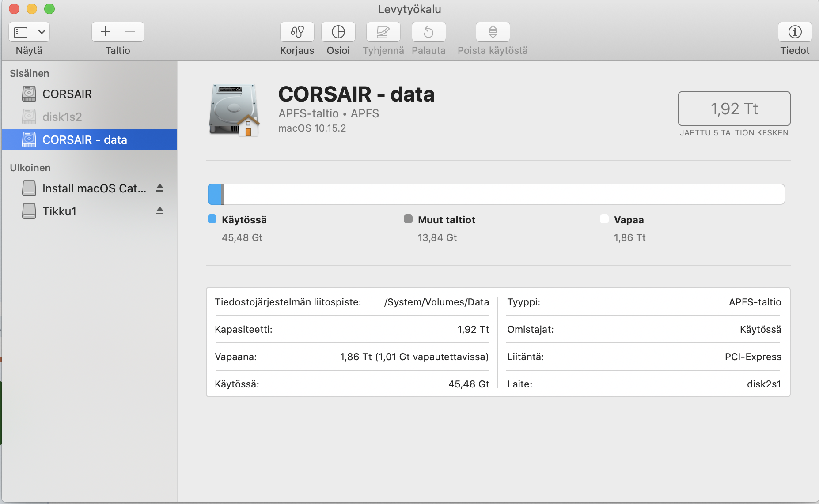This screenshot has height=504, width=819.
Task: Open the Tiedot info button
Action: 795,32
